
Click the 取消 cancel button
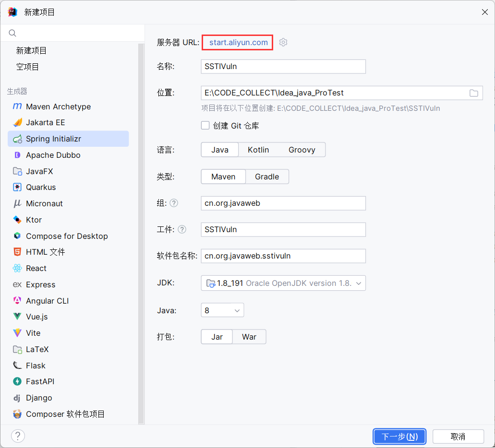coord(458,436)
